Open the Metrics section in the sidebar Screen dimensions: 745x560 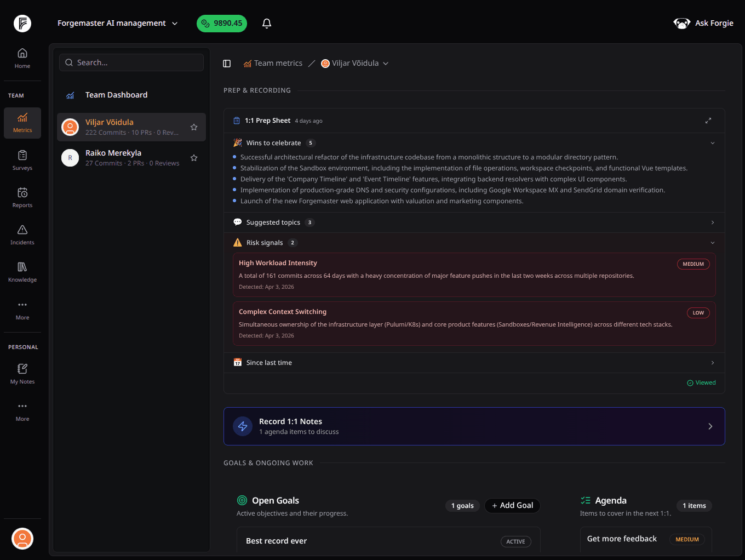pyautogui.click(x=22, y=123)
